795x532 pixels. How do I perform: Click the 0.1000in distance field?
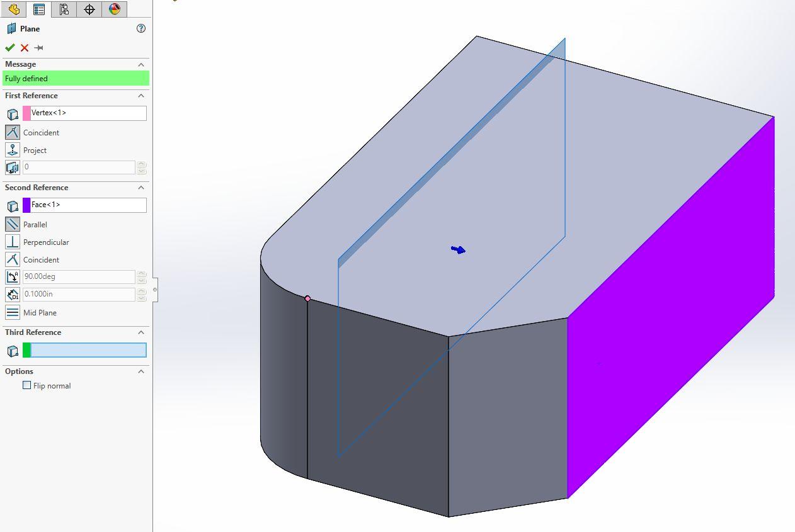click(x=79, y=294)
